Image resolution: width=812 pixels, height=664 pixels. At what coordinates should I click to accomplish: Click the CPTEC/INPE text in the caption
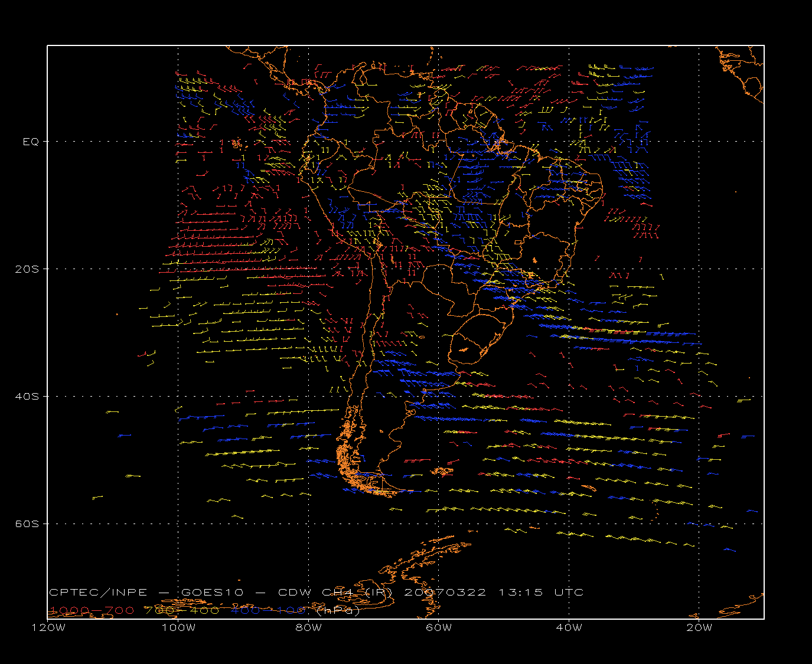point(97,592)
